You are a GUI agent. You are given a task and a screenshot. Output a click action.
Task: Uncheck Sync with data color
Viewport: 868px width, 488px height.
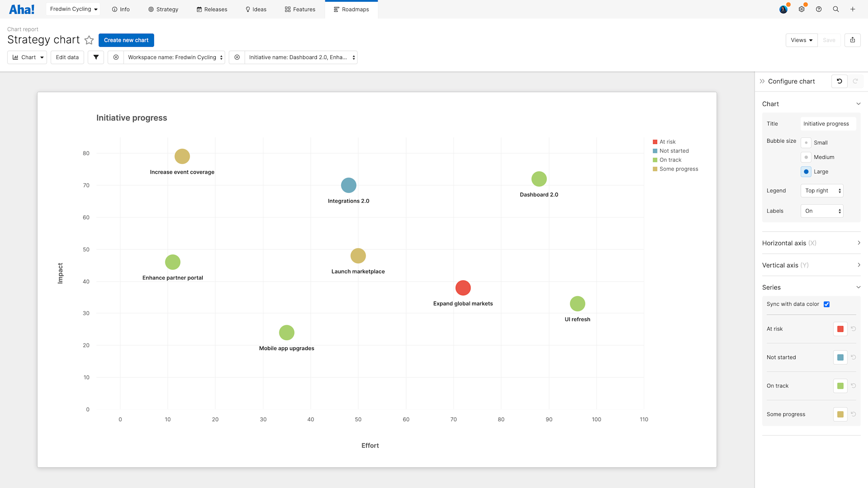pos(827,304)
